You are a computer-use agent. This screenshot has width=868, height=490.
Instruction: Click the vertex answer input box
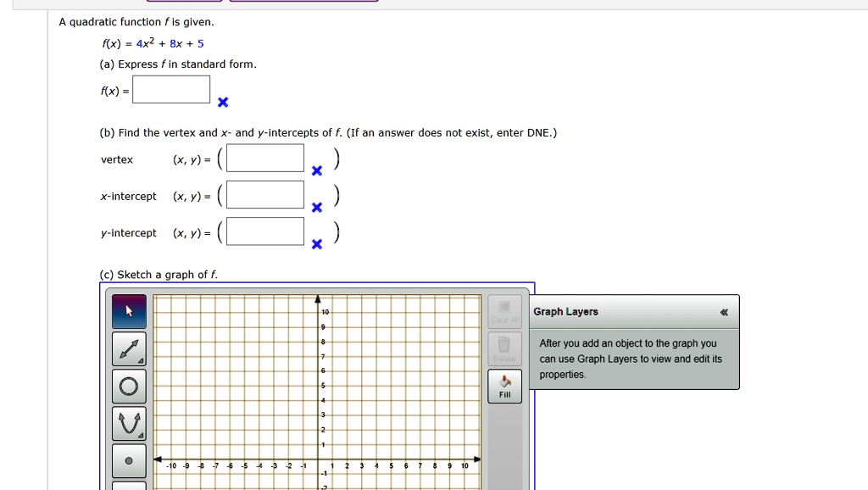(264, 158)
